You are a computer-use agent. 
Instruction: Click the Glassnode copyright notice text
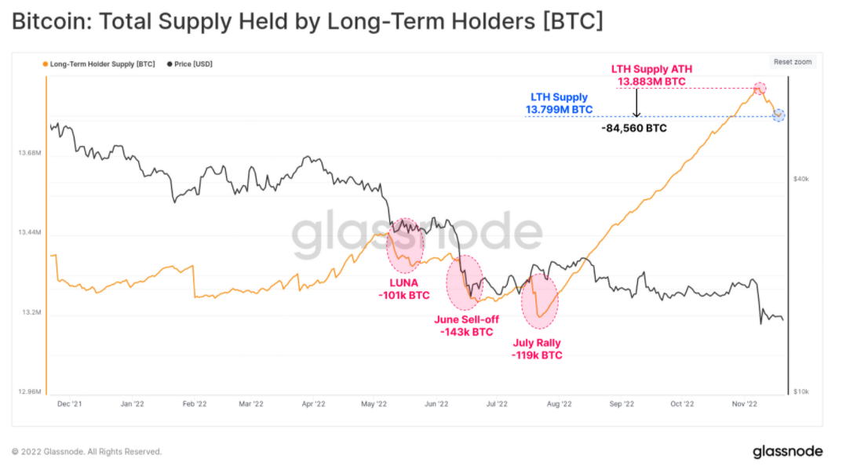(86, 452)
